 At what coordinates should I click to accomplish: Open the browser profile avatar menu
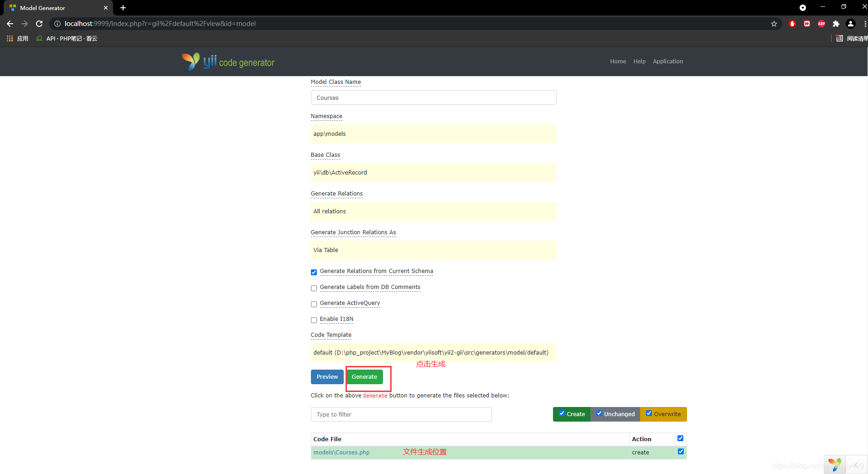pos(851,24)
